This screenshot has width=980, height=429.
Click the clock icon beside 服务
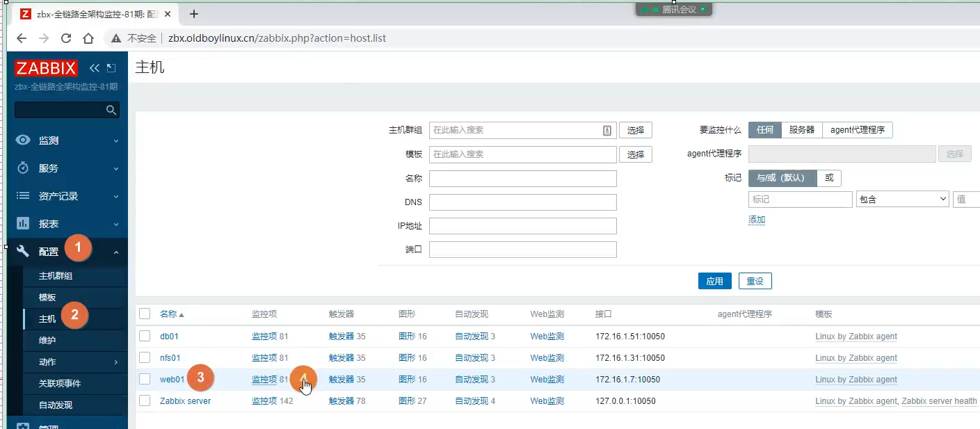click(x=24, y=168)
